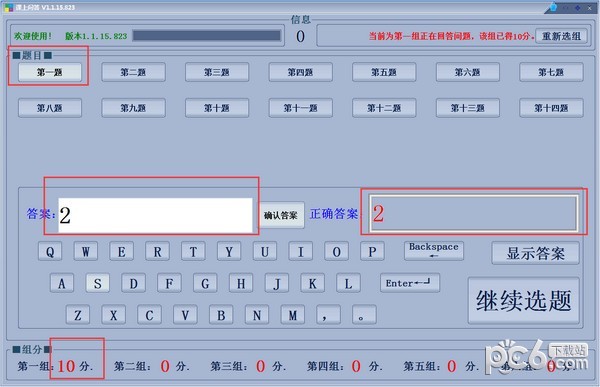Open question 第十四题
The width and height of the screenshot is (600, 387).
click(551, 108)
